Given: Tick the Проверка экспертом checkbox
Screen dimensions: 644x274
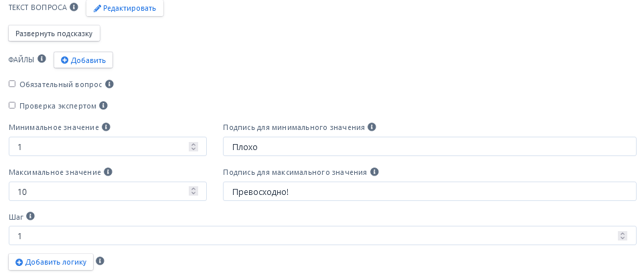Looking at the screenshot, I should point(12,106).
